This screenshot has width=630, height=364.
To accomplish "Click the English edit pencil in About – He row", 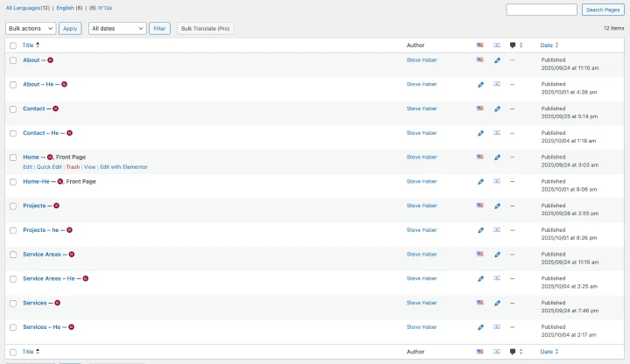I will point(480,85).
